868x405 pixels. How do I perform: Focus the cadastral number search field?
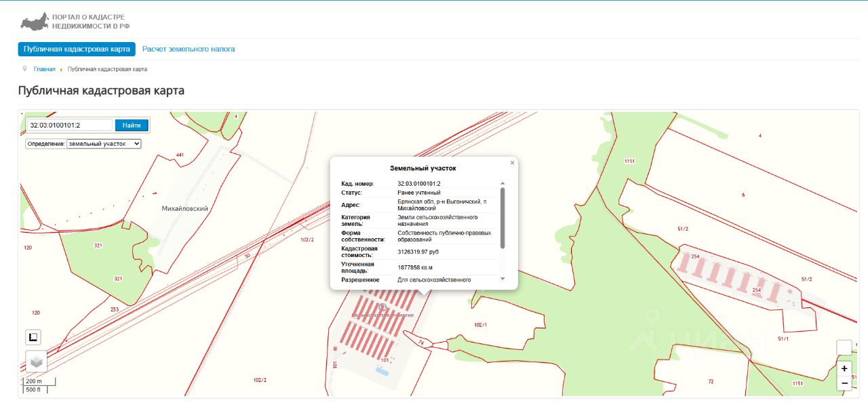pos(69,125)
